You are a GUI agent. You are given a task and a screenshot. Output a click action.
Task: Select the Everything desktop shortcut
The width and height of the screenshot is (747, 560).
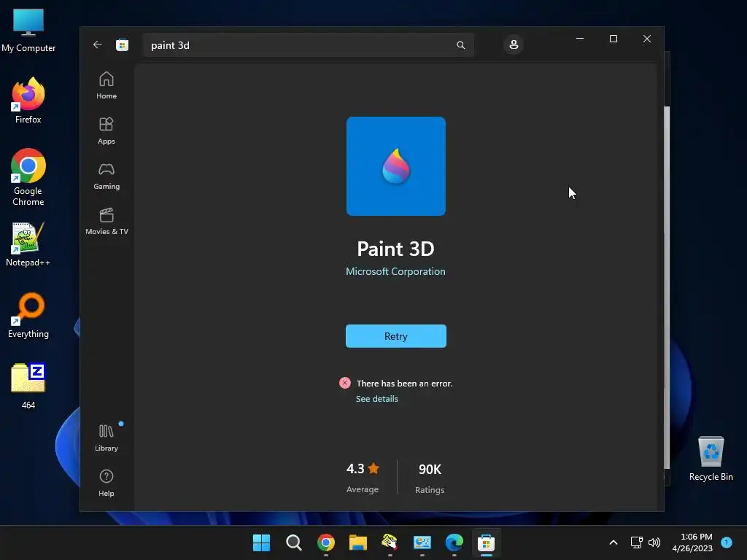(x=28, y=316)
